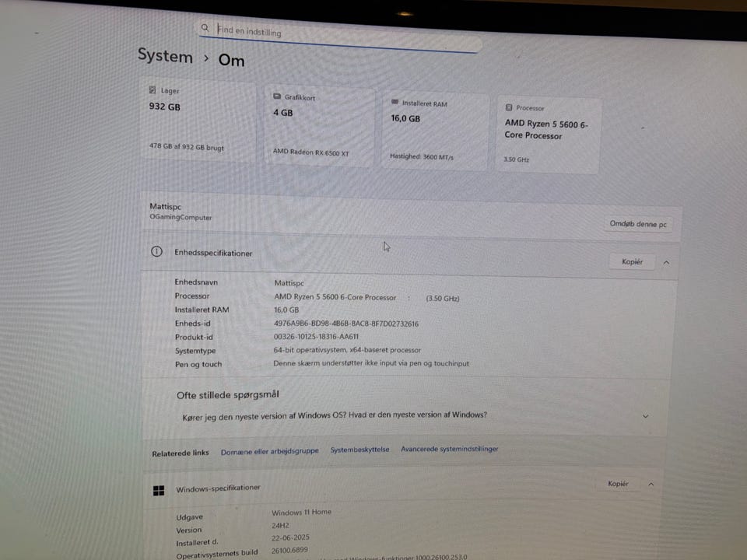
Task: Collapse the Windows-specifikationer section chevron
Action: [x=651, y=485]
